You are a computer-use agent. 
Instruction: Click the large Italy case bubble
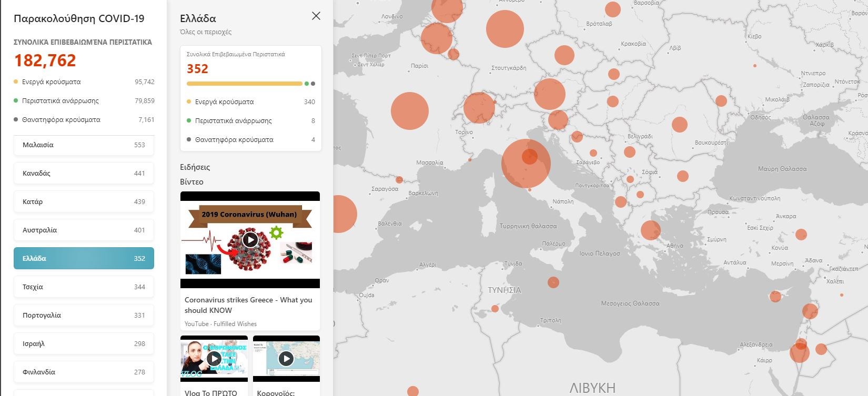(x=526, y=164)
